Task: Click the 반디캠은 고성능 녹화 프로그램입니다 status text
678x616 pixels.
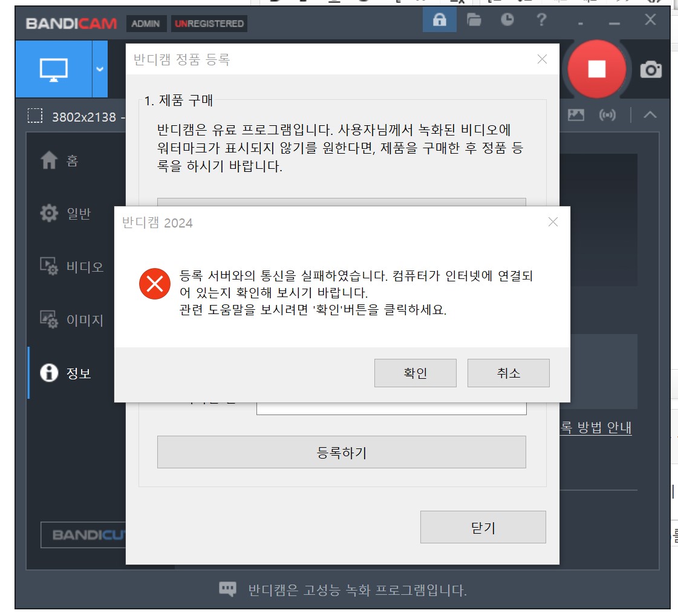Action: (357, 590)
